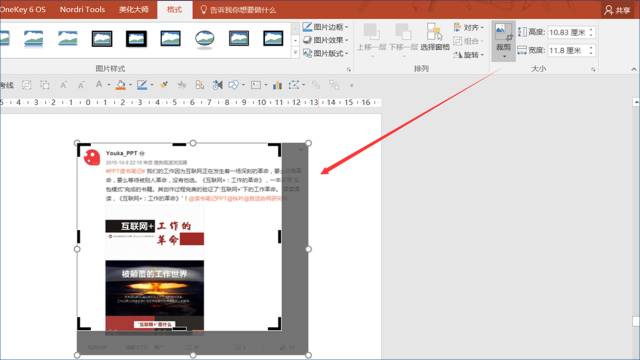Open the Picture Border (图片边框) dropdown

pyautogui.click(x=325, y=27)
